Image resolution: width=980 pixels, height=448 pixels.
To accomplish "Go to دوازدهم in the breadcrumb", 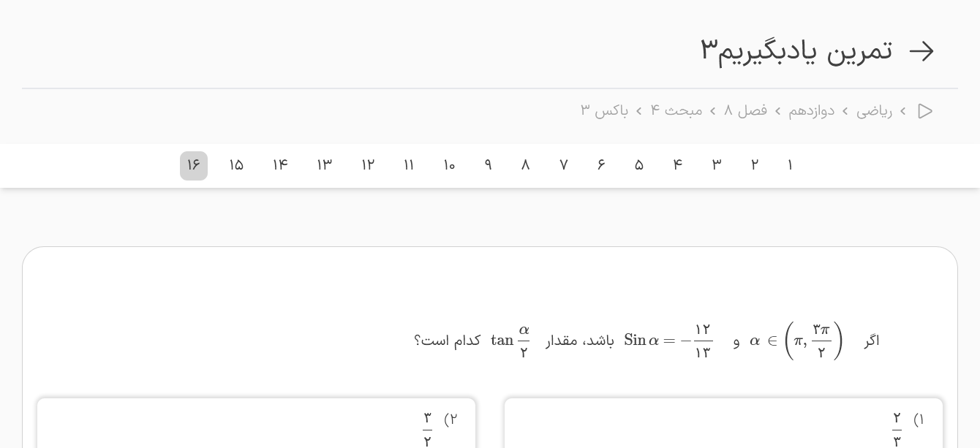I will point(811,111).
